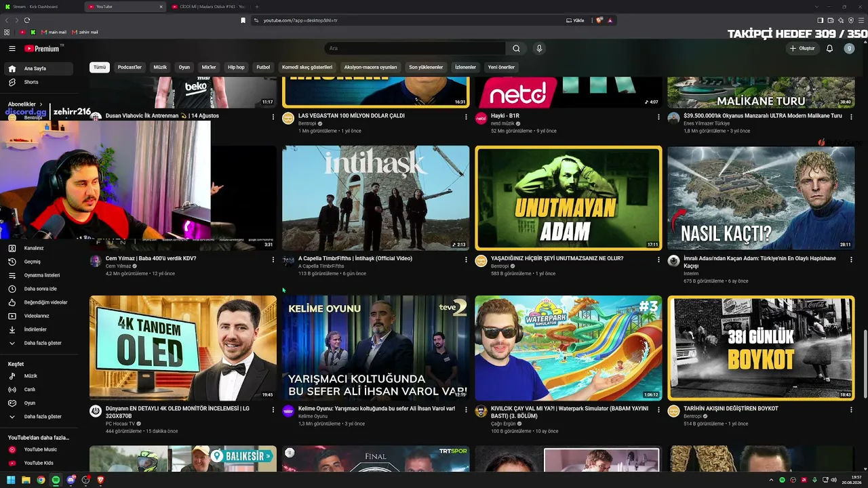This screenshot has height=488, width=868.
Task: Open Brave Shields lion icon
Action: tap(599, 20)
